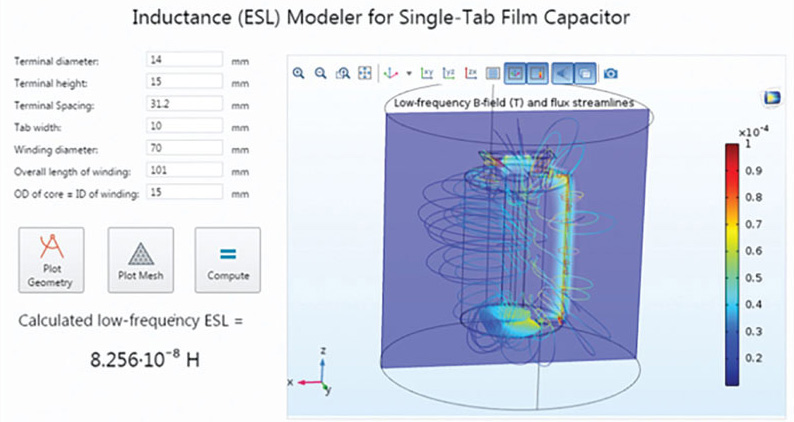Fit plot with zoom extents icon

(x=365, y=73)
